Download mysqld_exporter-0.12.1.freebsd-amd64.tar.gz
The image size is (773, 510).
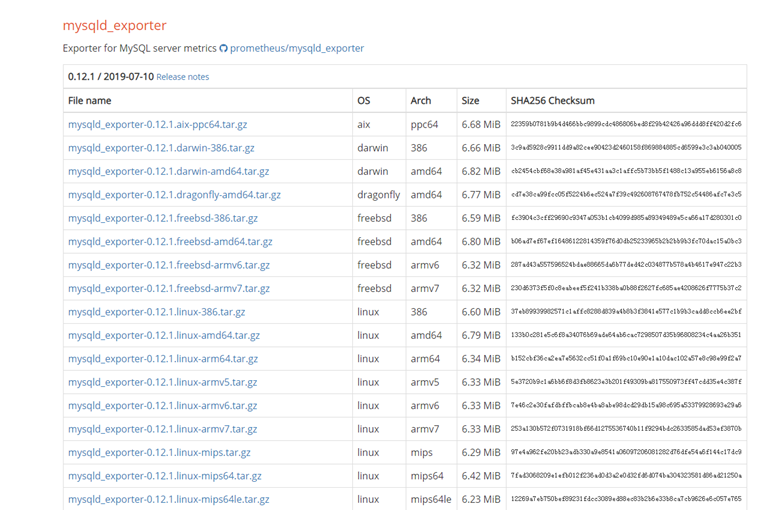coord(170,241)
